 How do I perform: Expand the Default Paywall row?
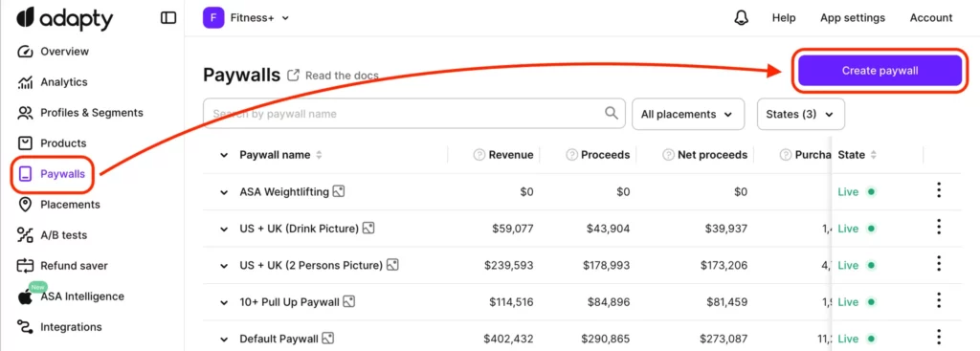tap(224, 340)
